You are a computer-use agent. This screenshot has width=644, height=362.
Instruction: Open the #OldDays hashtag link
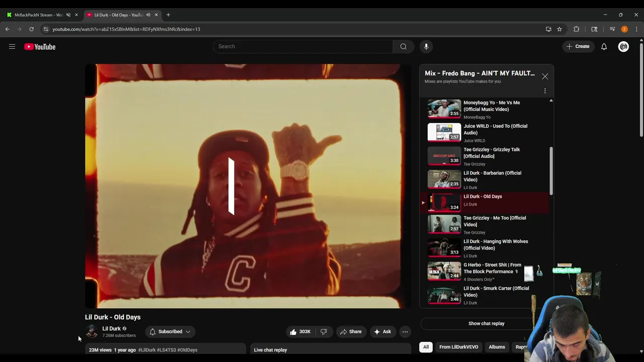pyautogui.click(x=188, y=350)
